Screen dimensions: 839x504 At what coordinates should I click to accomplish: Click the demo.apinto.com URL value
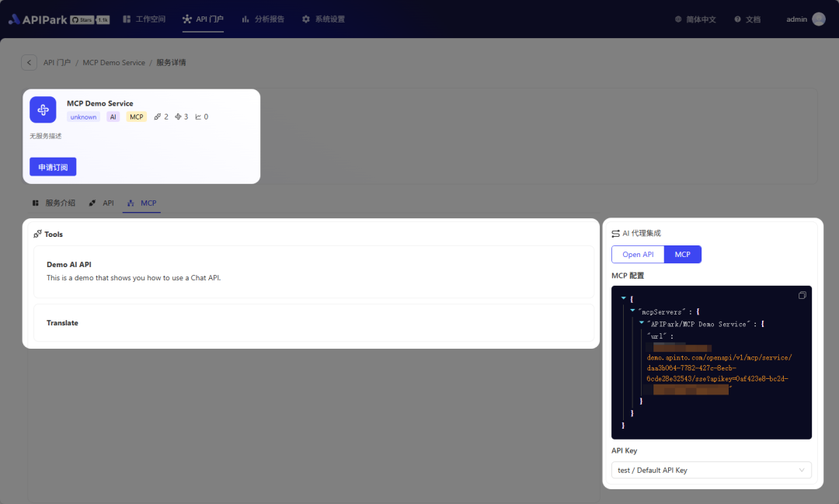pos(718,368)
